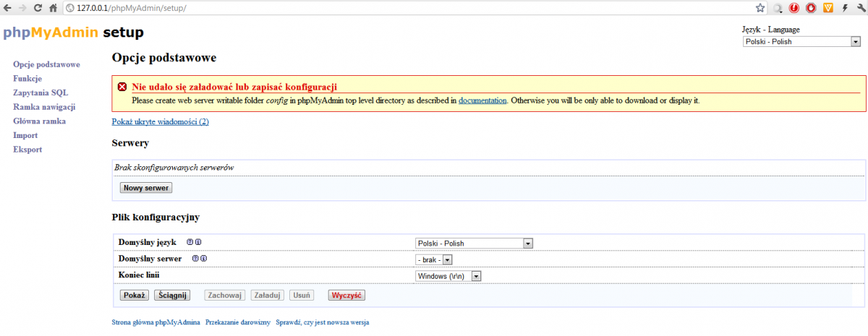The image size is (868, 336).
Task: Open Funkcje in the sidebar menu
Action: (x=27, y=78)
